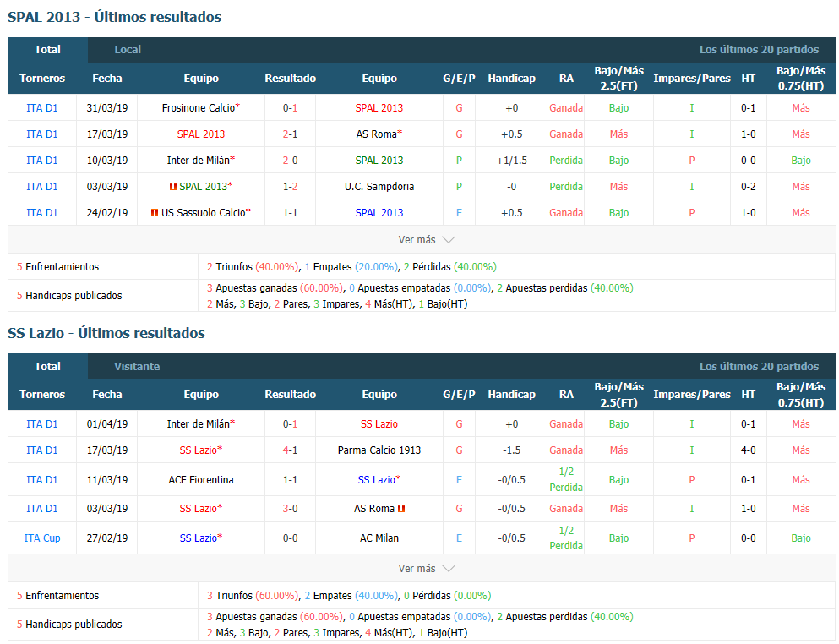Click the Handicap column header in the SS Lazio table
The width and height of the screenshot is (839, 644).
click(x=511, y=395)
